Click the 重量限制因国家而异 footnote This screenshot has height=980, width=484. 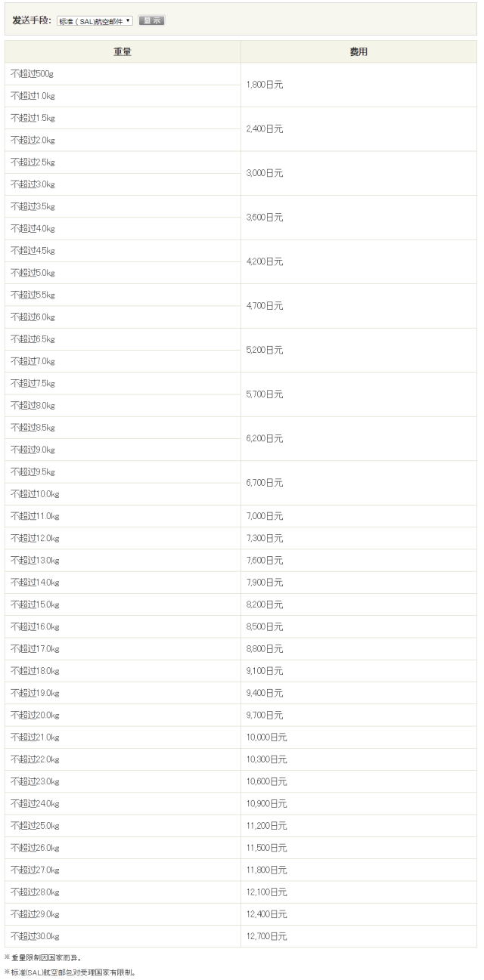point(47,959)
